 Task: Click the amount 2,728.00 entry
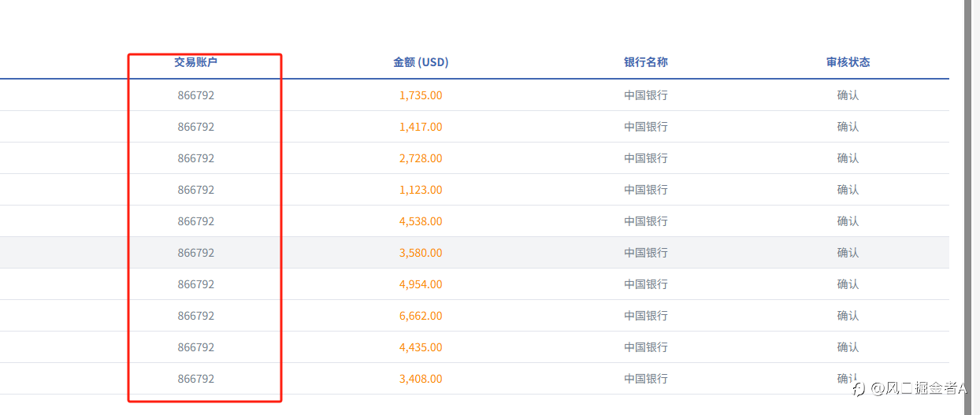point(421,158)
